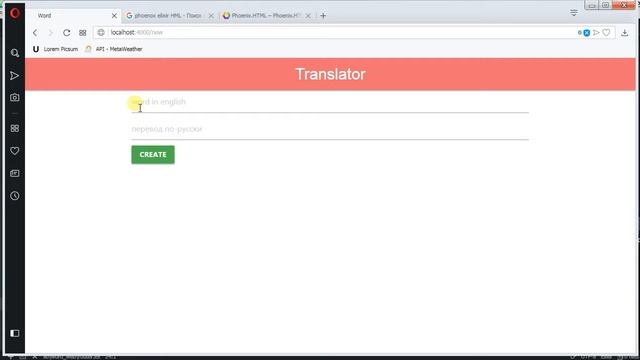This screenshot has height=360, width=640.
Task: Take a snapshot with the camera icon
Action: (x=15, y=98)
